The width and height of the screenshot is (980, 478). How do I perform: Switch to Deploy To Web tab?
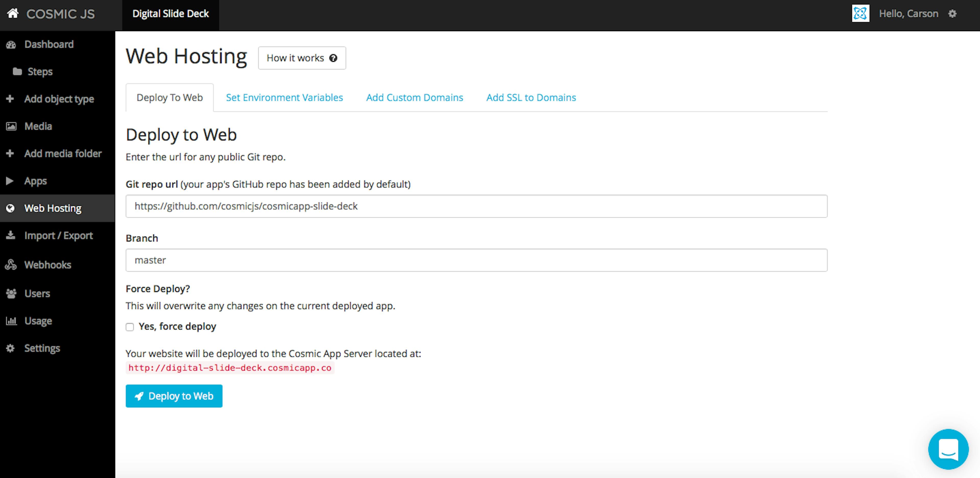pyautogui.click(x=170, y=98)
